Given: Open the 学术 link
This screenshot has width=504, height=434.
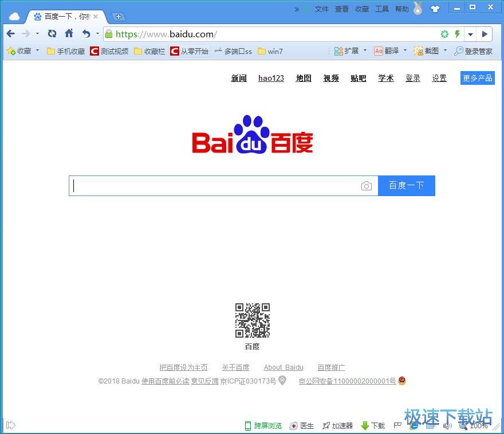Looking at the screenshot, I should pyautogui.click(x=385, y=78).
